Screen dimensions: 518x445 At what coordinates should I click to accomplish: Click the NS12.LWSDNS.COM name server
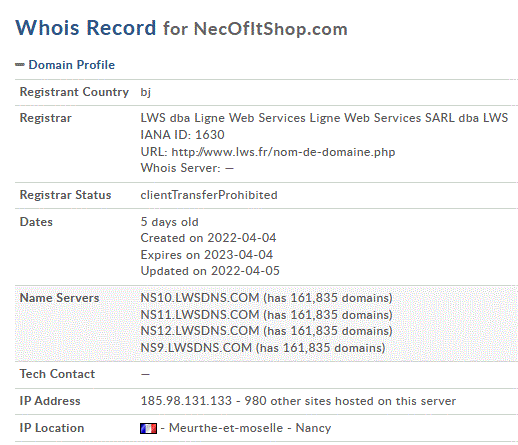tap(200, 331)
